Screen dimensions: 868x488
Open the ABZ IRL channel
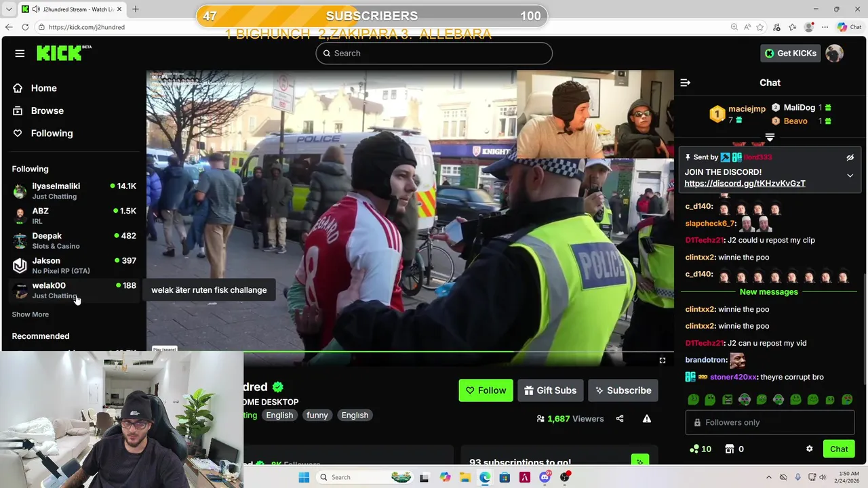click(73, 216)
